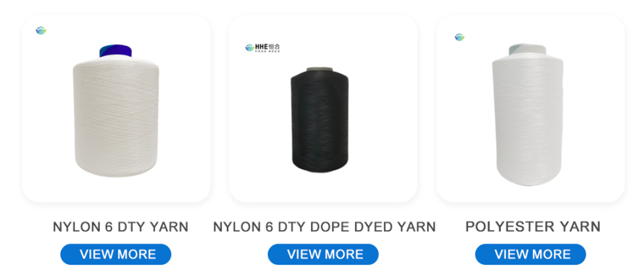This screenshot has height=274, width=644.
Task: Select the NYLON 6 DTY DOPE DYED YARN title
Action: click(x=324, y=227)
